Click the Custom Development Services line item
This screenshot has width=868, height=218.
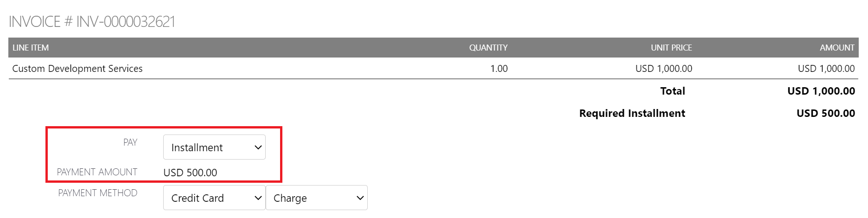point(77,69)
